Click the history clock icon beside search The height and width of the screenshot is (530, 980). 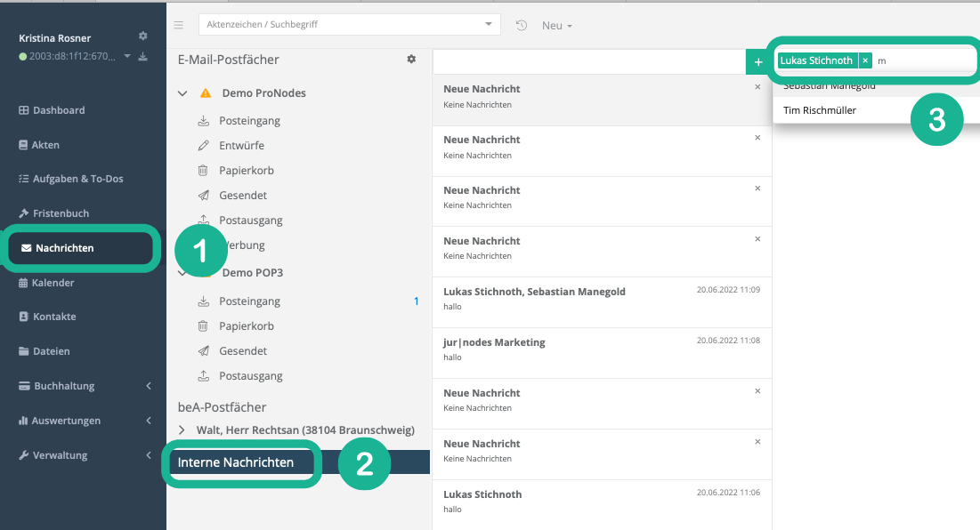pyautogui.click(x=522, y=25)
